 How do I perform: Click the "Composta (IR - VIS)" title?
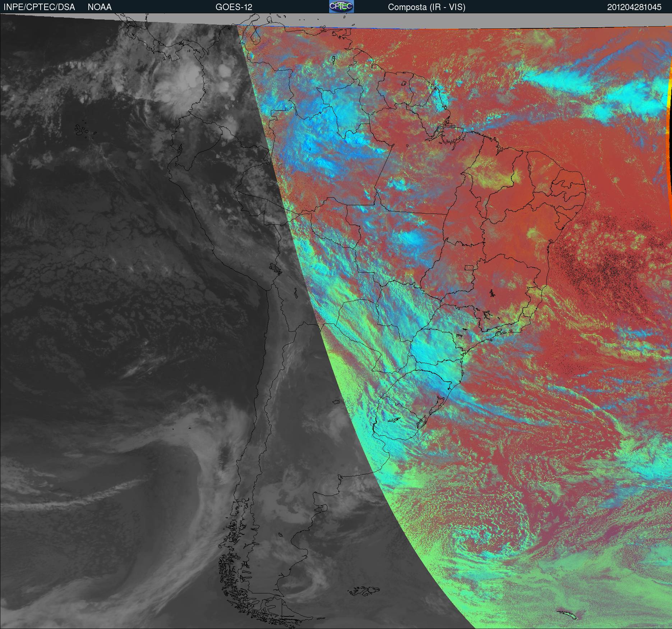coord(427,7)
